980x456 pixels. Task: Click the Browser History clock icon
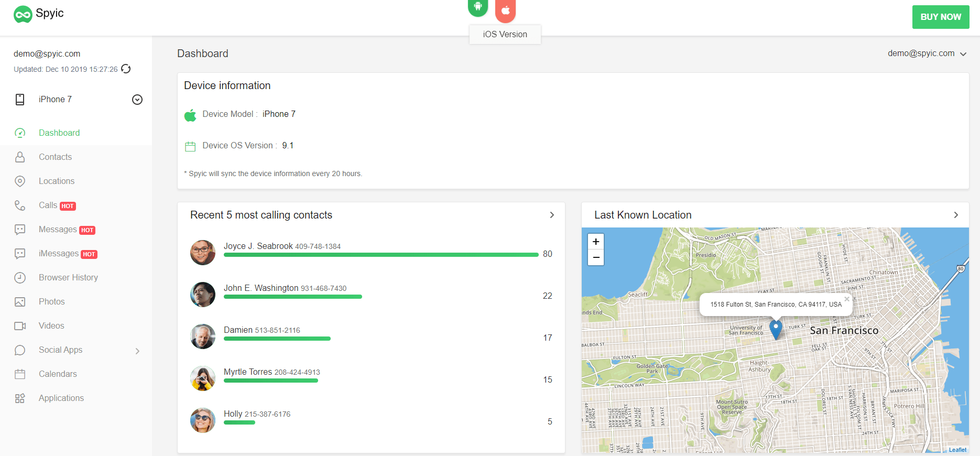[20, 278]
